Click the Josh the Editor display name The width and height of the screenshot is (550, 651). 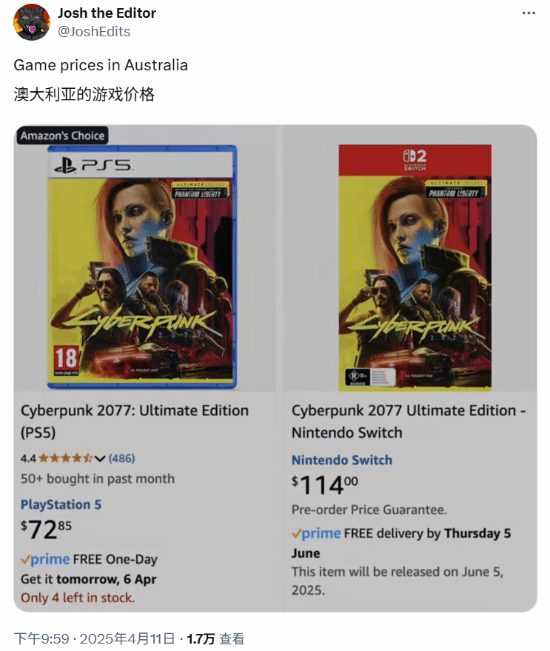107,13
